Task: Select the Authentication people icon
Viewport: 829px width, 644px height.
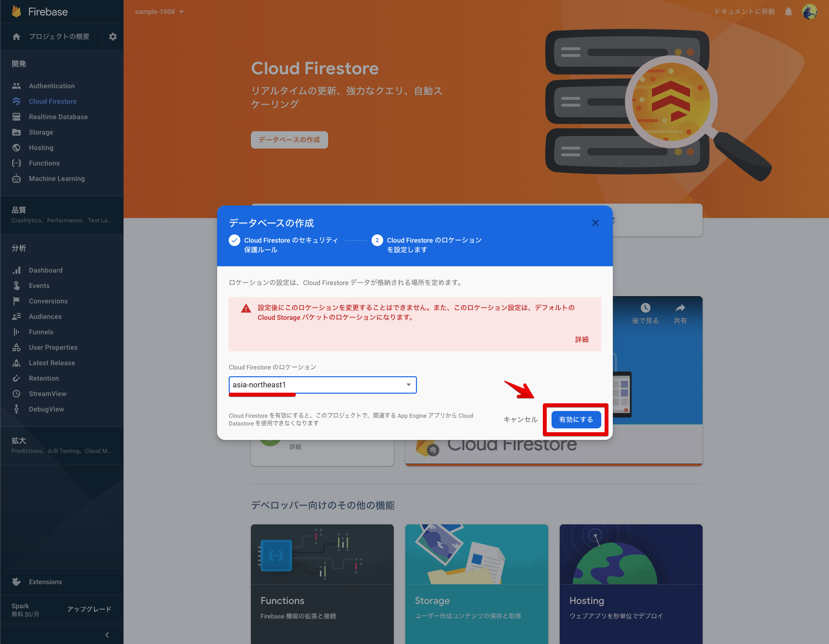Action: [16, 86]
